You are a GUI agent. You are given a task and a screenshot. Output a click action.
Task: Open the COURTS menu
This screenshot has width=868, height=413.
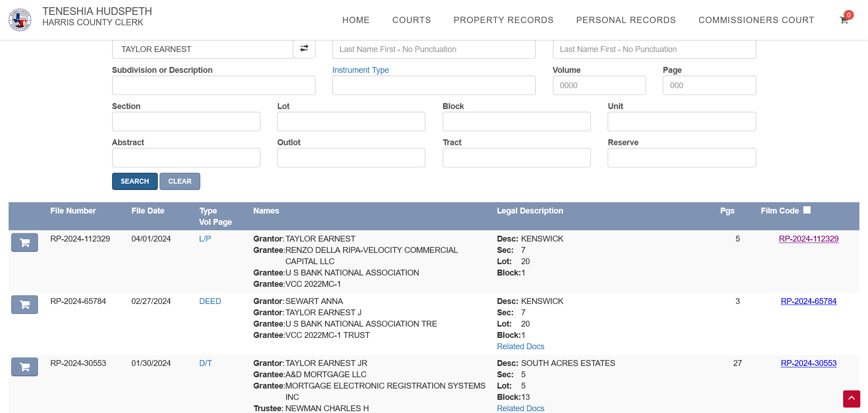point(411,20)
